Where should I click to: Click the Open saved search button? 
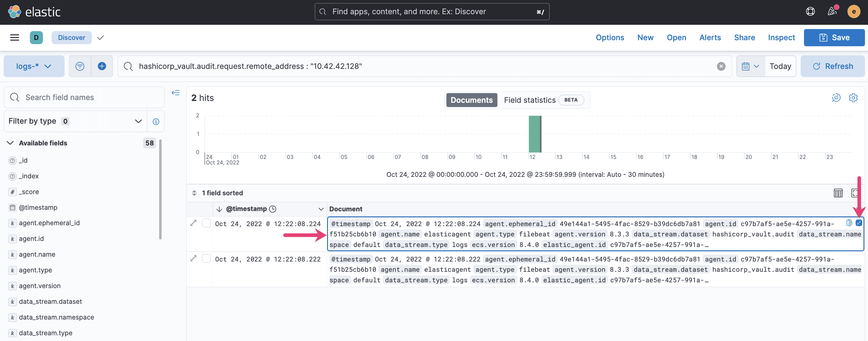(676, 37)
